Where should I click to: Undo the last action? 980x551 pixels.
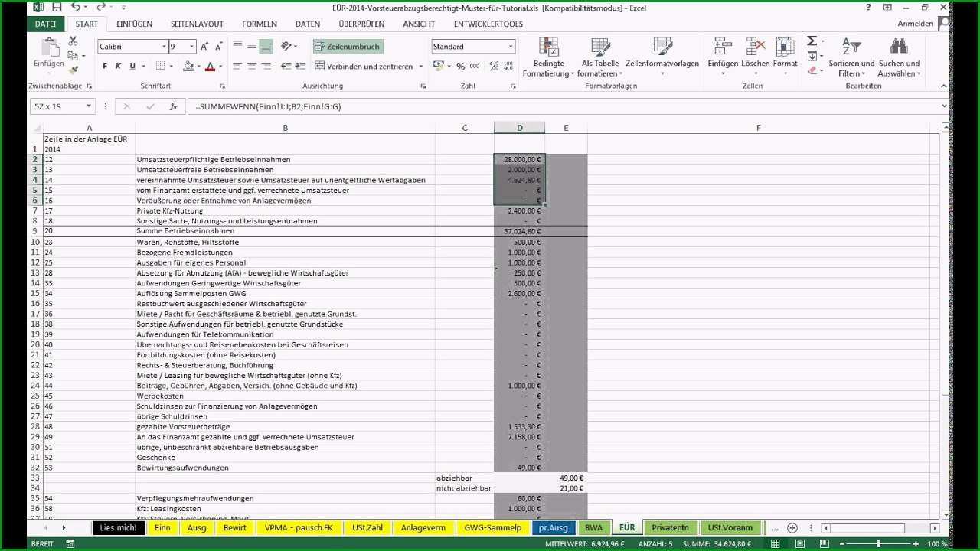click(x=75, y=7)
